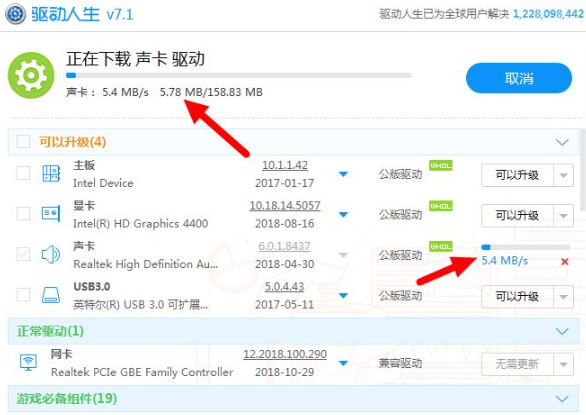Screen dimensions: 586x415
Task: Click the main 声卡 download progress bar
Action: (238, 75)
